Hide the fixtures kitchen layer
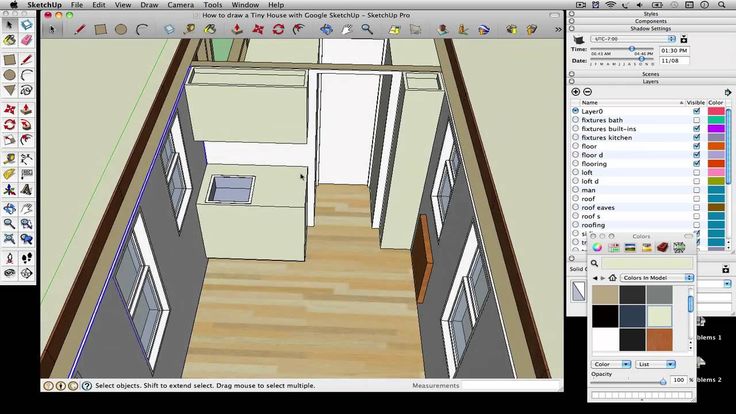 point(697,138)
